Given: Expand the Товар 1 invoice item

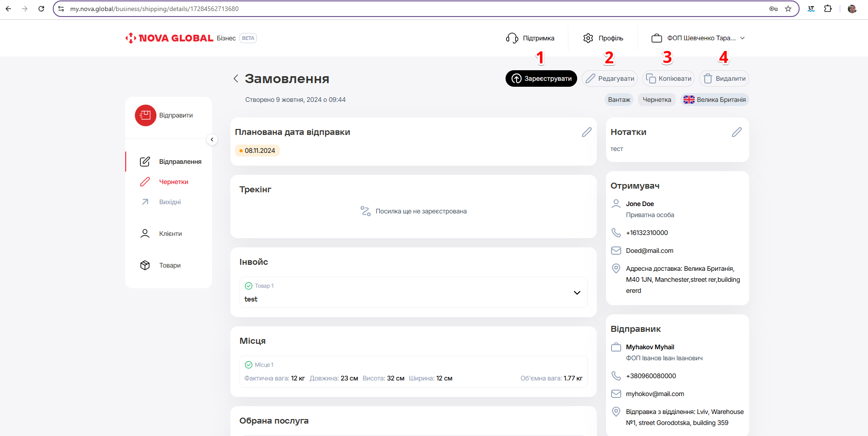Looking at the screenshot, I should click(x=577, y=293).
